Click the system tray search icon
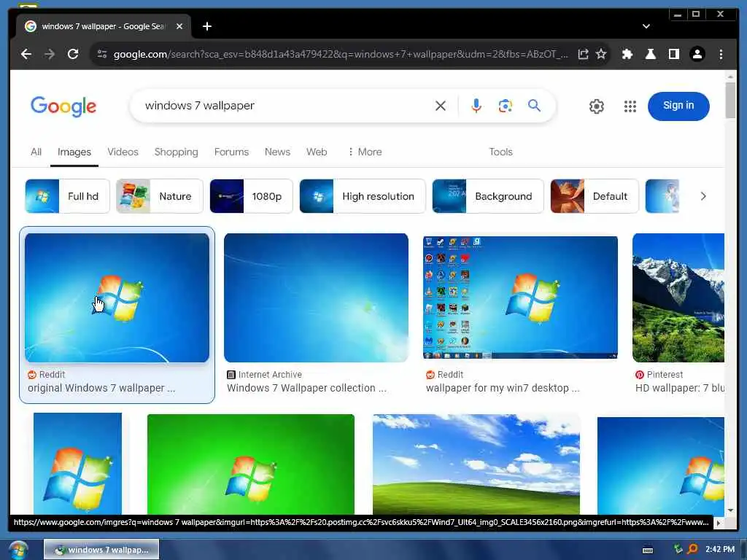This screenshot has width=747, height=560. click(693, 550)
